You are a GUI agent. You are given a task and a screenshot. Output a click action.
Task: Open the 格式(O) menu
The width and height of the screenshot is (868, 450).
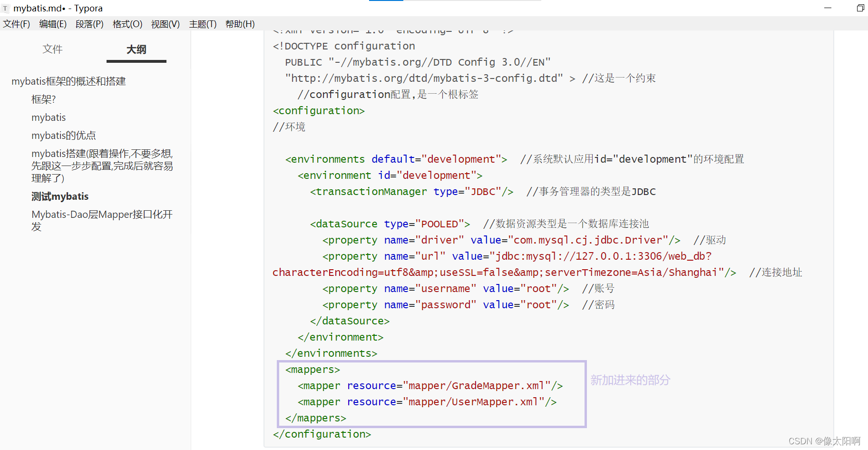click(127, 24)
